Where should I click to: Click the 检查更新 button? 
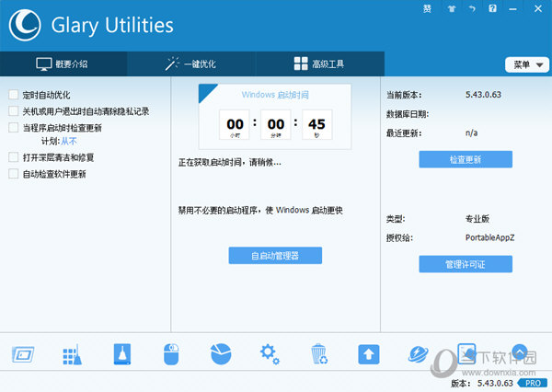coord(466,159)
